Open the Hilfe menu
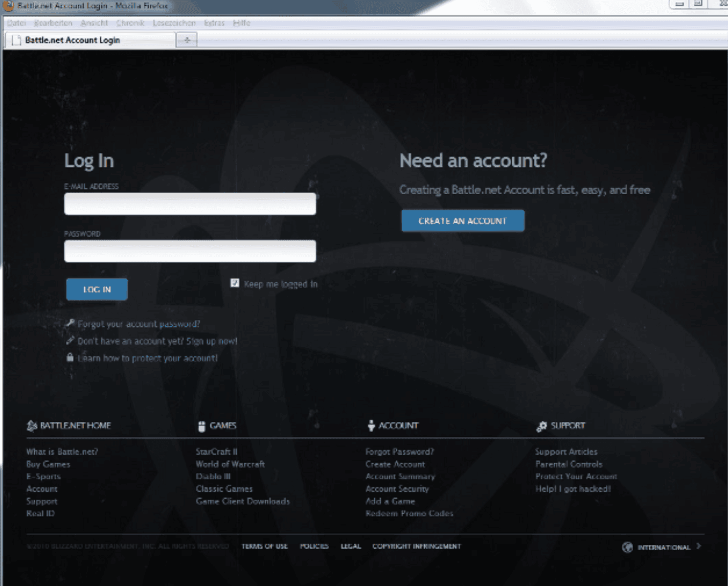728x586 pixels. (242, 23)
